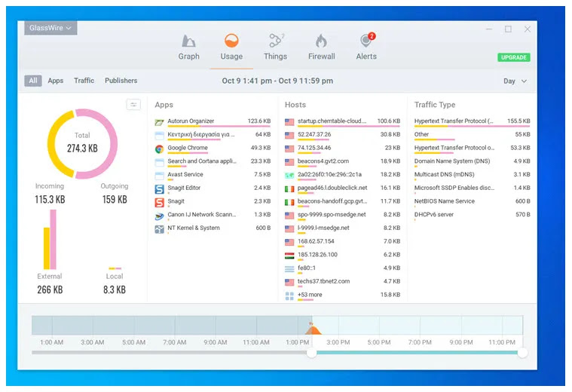The image size is (572, 392).
Task: Click the grid icon beside +53 more
Action: click(x=289, y=296)
